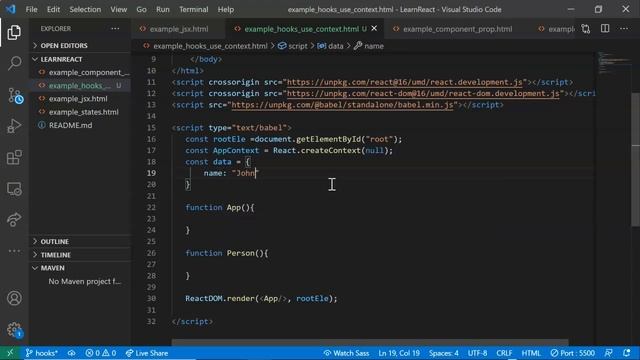Click Port : 5500 live server indicator
Image resolution: width=640 pixels, height=360 pixels.
pos(572,353)
